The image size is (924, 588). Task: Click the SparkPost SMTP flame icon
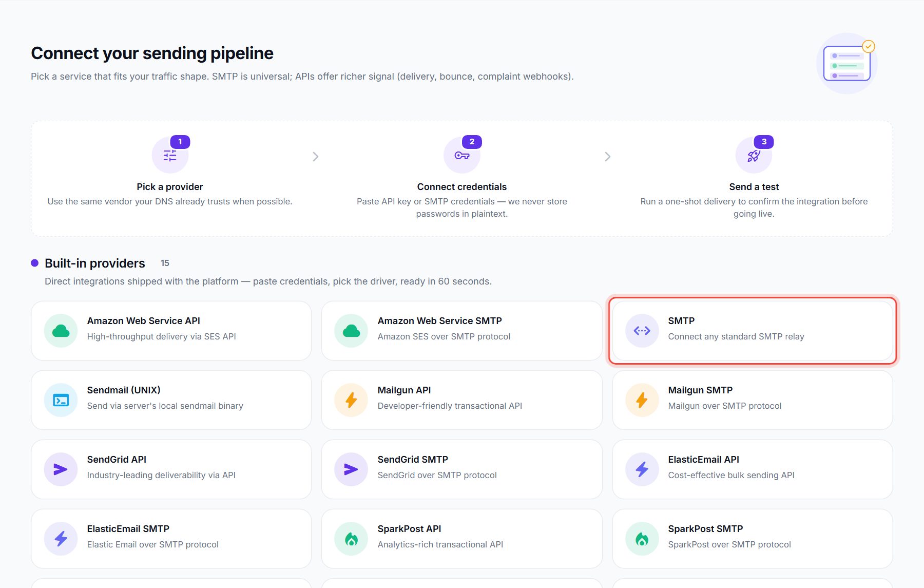(642, 539)
